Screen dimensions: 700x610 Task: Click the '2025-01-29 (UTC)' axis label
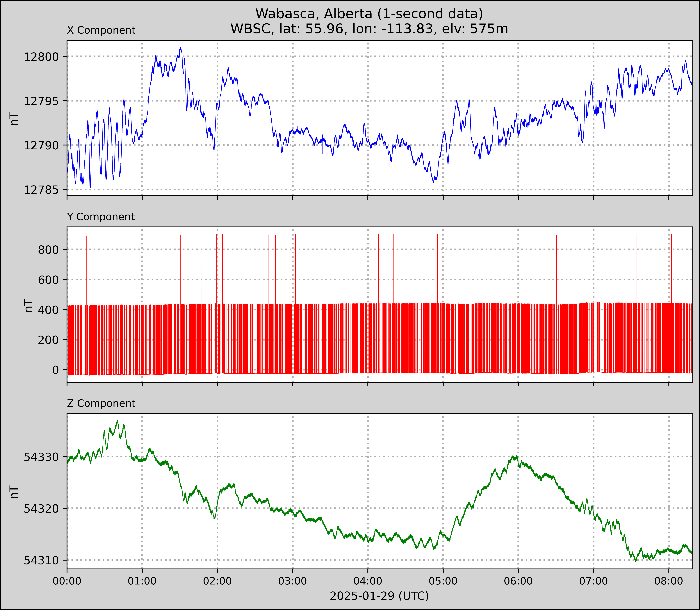[379, 596]
